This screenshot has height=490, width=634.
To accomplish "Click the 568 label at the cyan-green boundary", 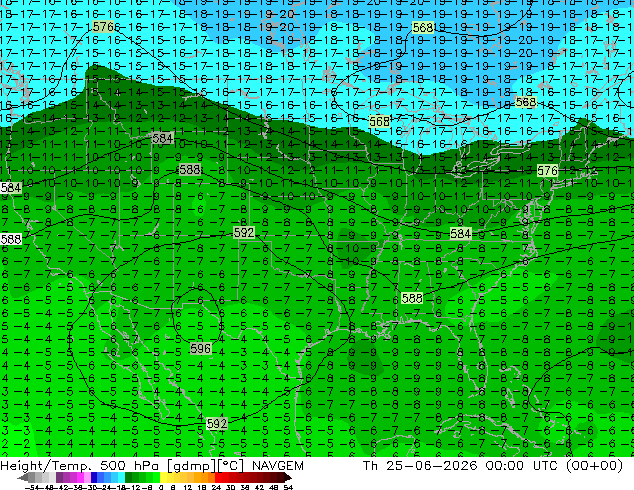I will [x=379, y=121].
